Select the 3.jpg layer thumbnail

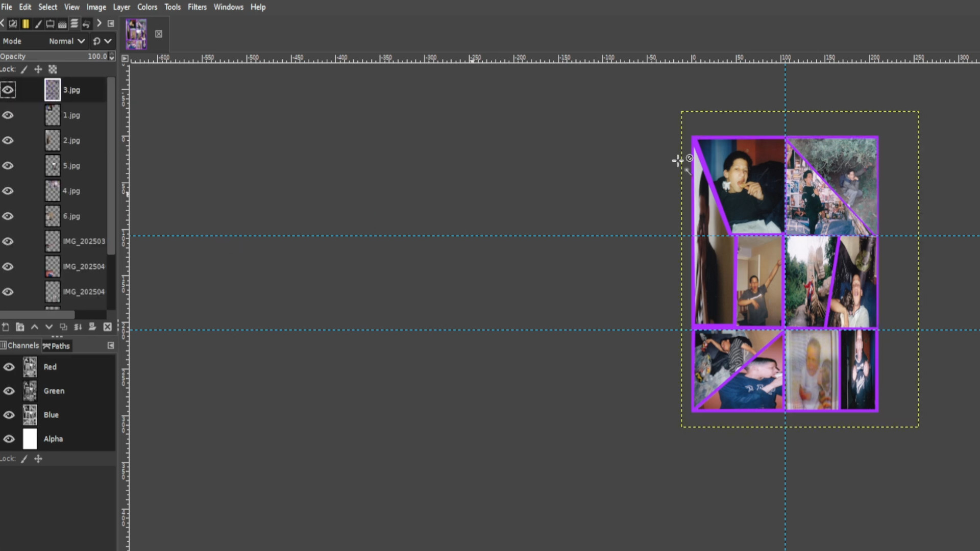(53, 90)
